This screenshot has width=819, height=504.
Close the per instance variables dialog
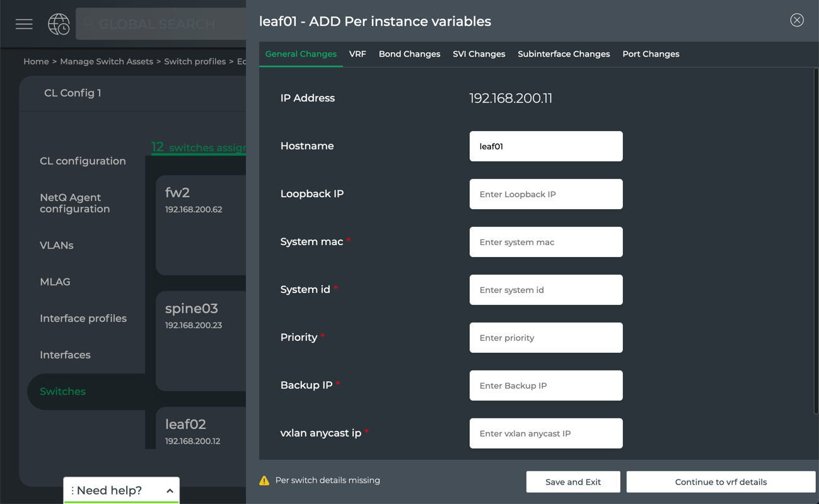[x=797, y=20]
